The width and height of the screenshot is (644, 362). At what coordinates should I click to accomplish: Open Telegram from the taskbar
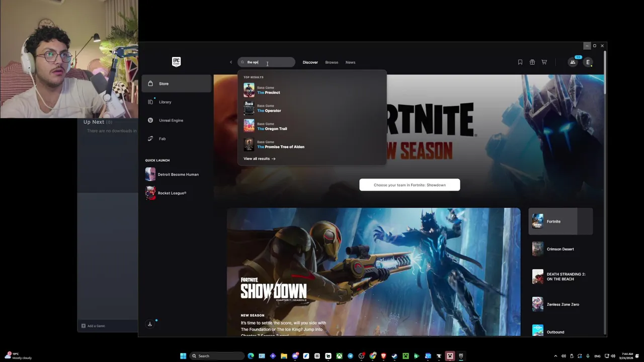(350, 356)
